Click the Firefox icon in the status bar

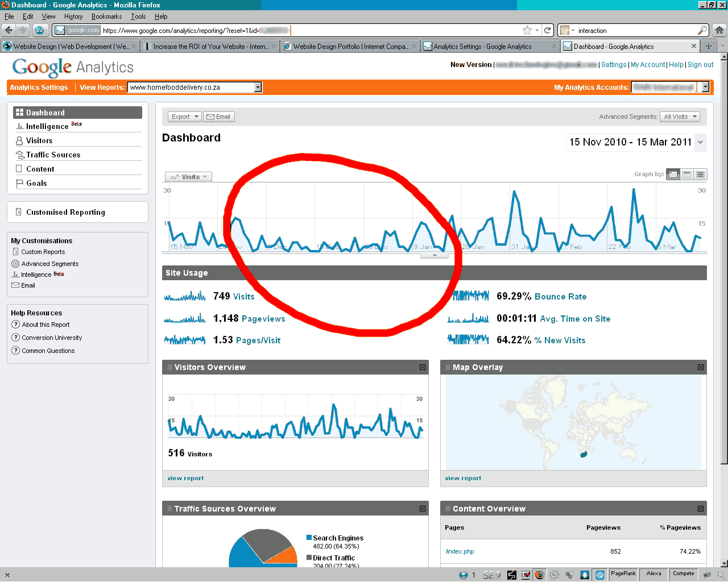click(x=539, y=575)
